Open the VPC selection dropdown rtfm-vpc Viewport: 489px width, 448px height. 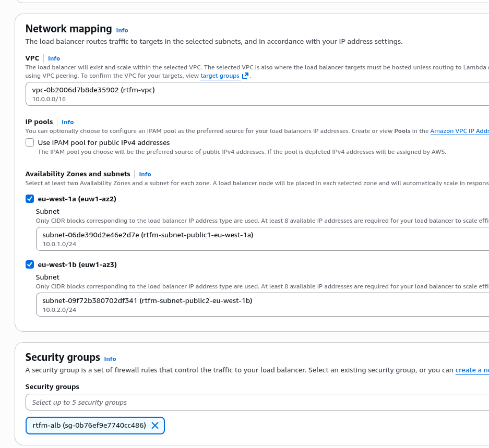(256, 94)
